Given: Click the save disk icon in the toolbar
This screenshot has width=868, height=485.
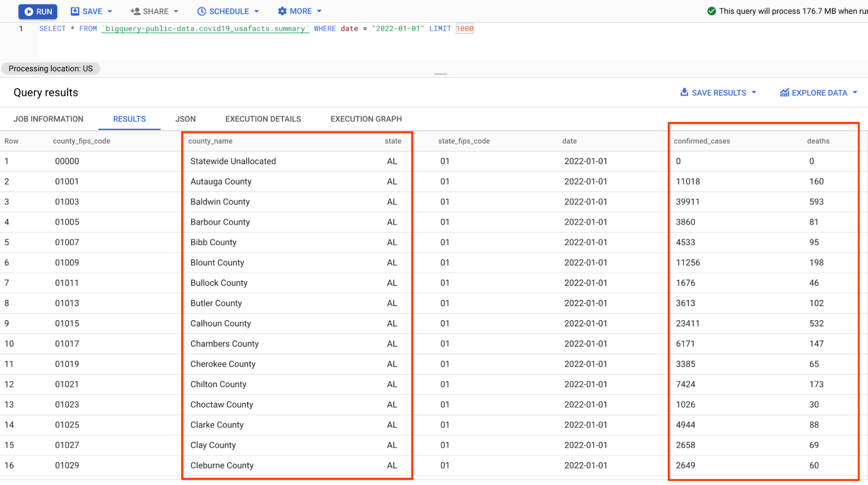Looking at the screenshot, I should (x=75, y=11).
